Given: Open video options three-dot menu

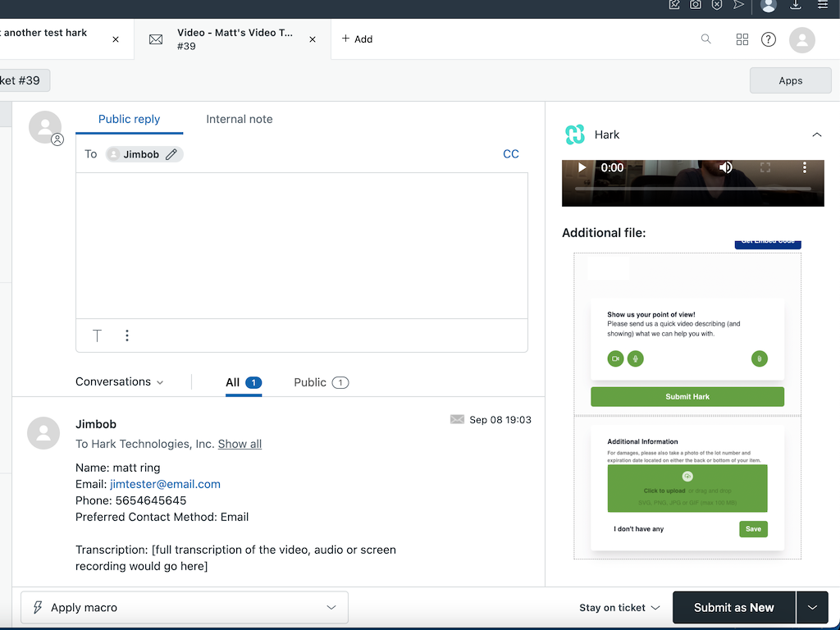Looking at the screenshot, I should pos(805,167).
